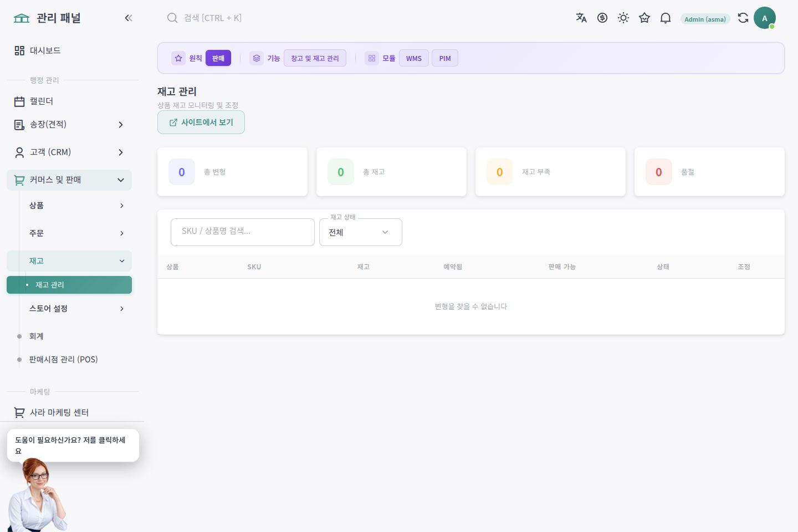Viewport: 798px width, 532px height.
Task: Open the language translation icon
Action: point(581,18)
